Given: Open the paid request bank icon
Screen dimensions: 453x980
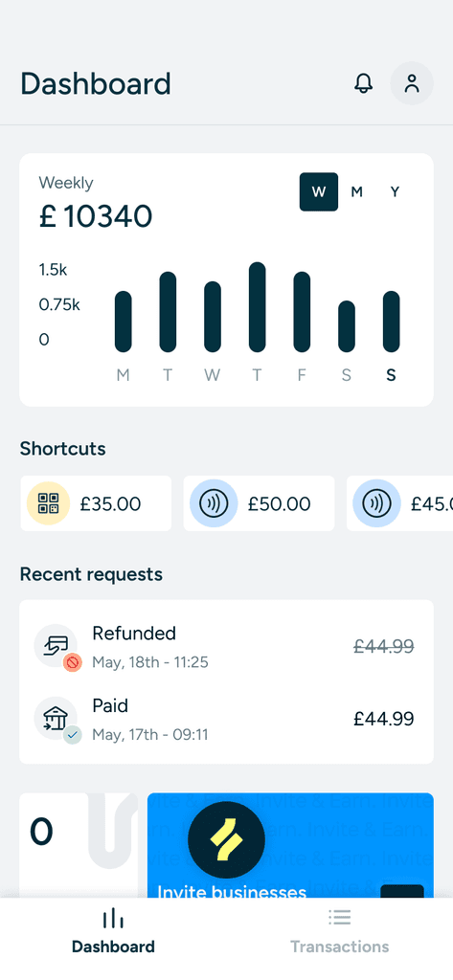Looking at the screenshot, I should [x=57, y=719].
